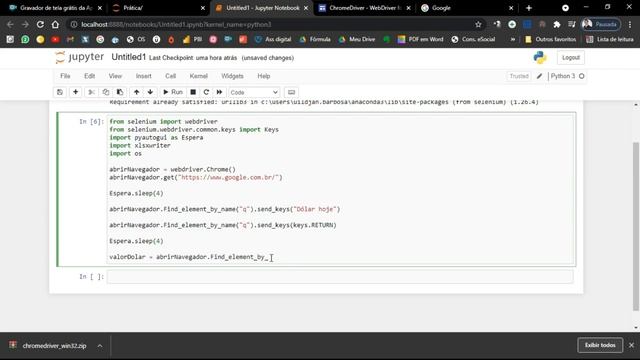
Task: Focus the empty In [ ] cell
Action: pos(340,277)
